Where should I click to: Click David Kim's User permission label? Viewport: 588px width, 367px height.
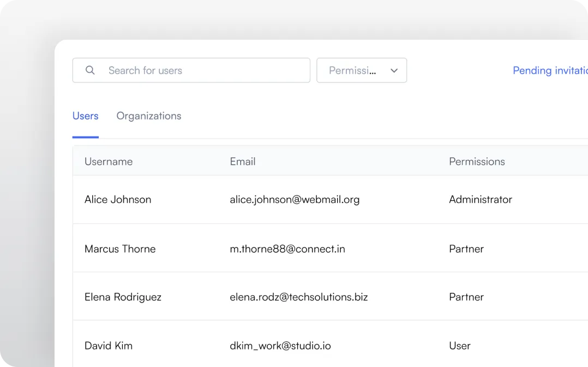coord(459,345)
